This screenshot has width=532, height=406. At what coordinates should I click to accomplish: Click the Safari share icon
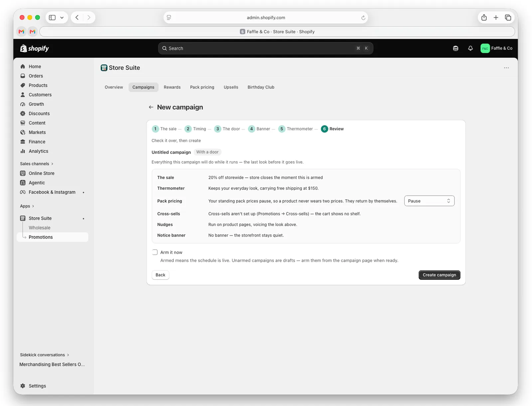(x=484, y=18)
